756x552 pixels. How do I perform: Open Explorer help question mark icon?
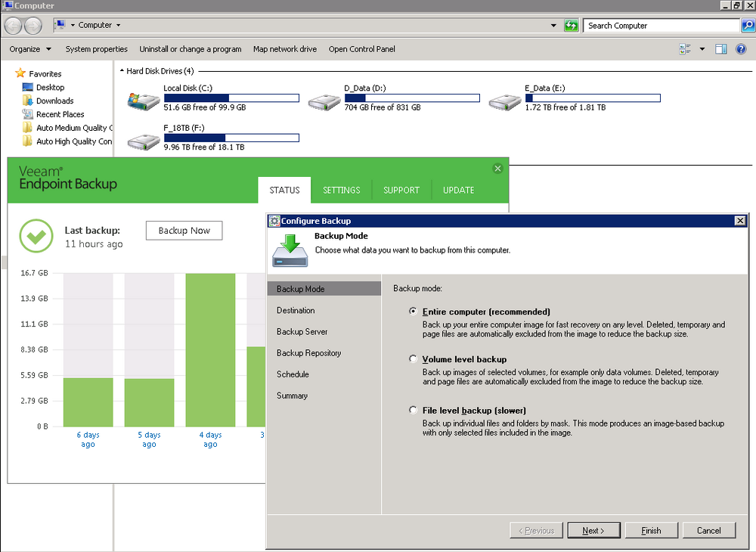[741, 48]
